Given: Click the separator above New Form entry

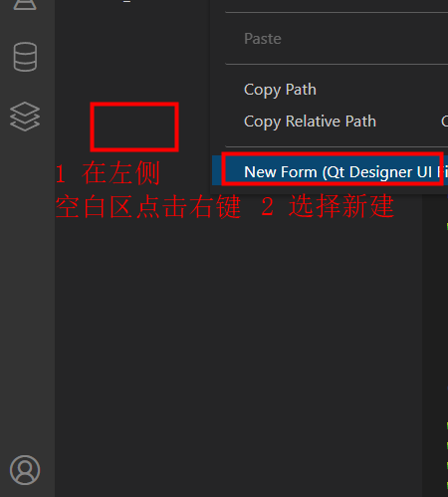Looking at the screenshot, I should coord(336,146).
